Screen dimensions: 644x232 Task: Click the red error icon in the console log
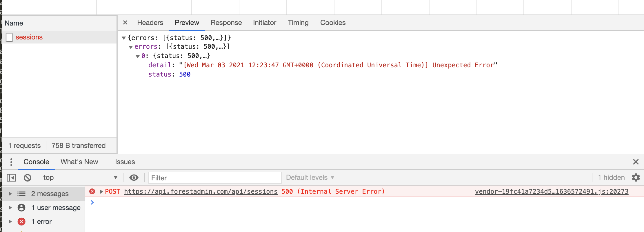[x=92, y=191]
